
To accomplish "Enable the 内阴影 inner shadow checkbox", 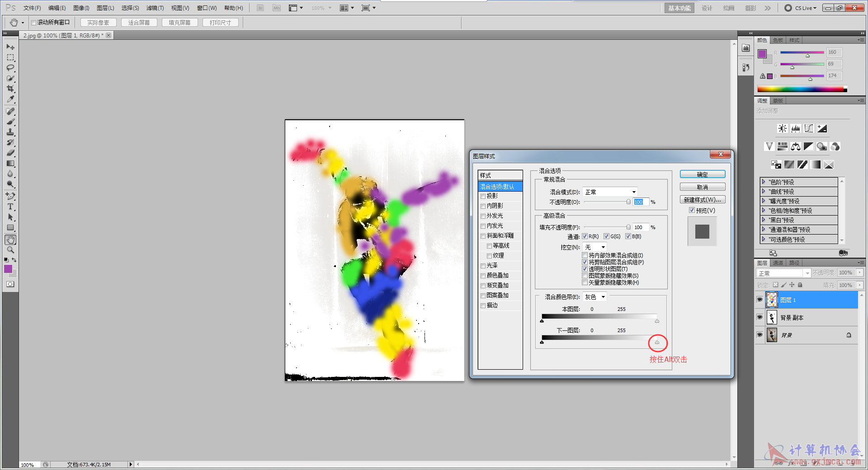I will pos(483,206).
